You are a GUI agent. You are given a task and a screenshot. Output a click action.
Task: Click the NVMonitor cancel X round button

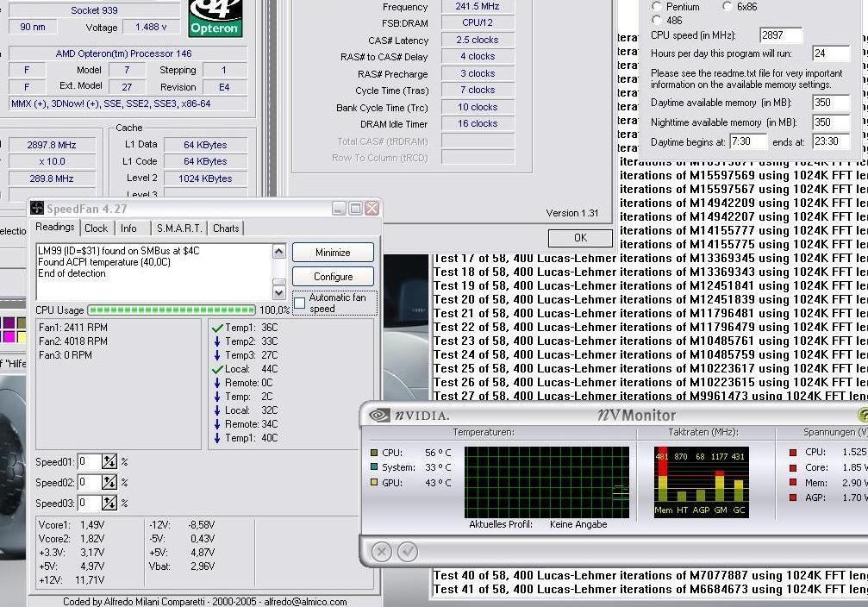pyautogui.click(x=381, y=552)
